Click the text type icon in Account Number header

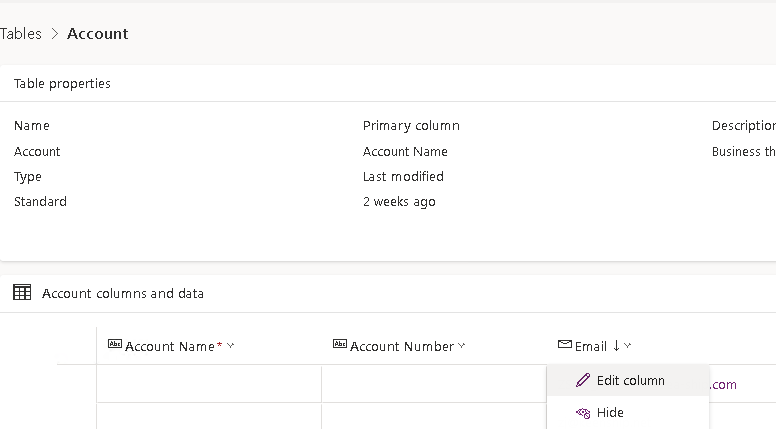(x=340, y=346)
